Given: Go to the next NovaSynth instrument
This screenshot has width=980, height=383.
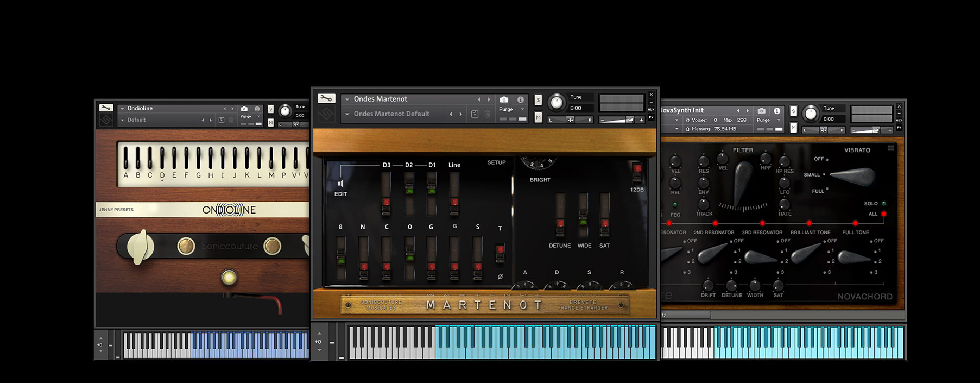Looking at the screenshot, I should click(748, 110).
